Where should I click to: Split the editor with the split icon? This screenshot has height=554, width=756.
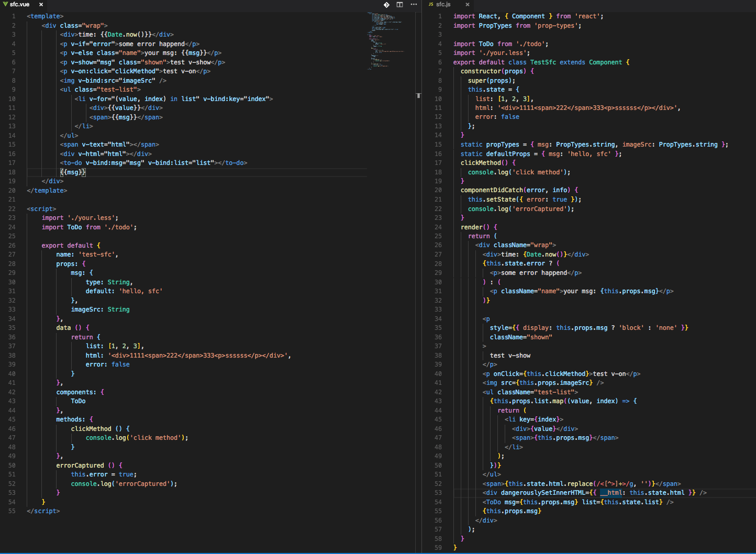click(x=399, y=5)
